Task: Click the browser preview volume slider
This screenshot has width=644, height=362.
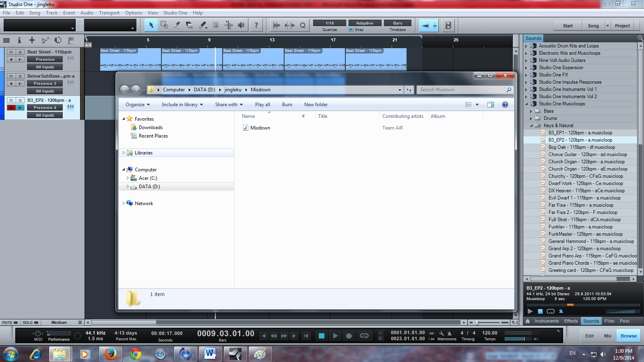Action: [623, 311]
